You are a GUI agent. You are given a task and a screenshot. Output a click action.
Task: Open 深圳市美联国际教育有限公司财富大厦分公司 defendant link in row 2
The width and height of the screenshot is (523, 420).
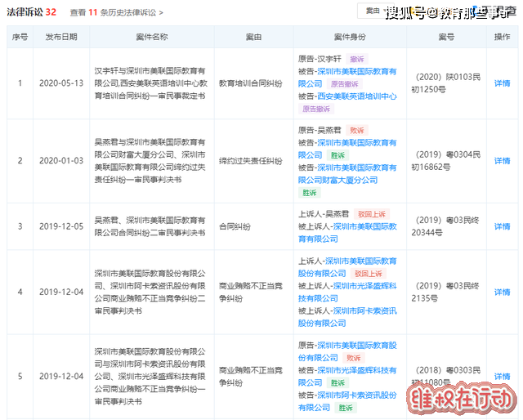click(x=346, y=174)
